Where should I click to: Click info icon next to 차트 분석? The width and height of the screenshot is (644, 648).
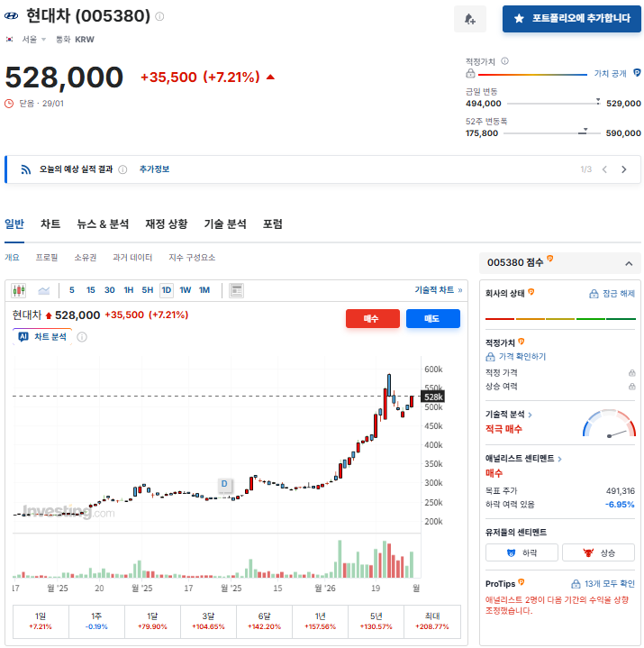coord(82,337)
